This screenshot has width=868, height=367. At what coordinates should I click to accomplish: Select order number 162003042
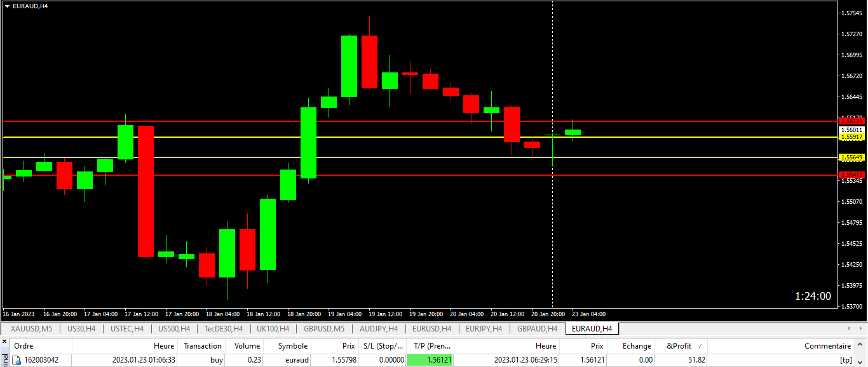point(41,360)
